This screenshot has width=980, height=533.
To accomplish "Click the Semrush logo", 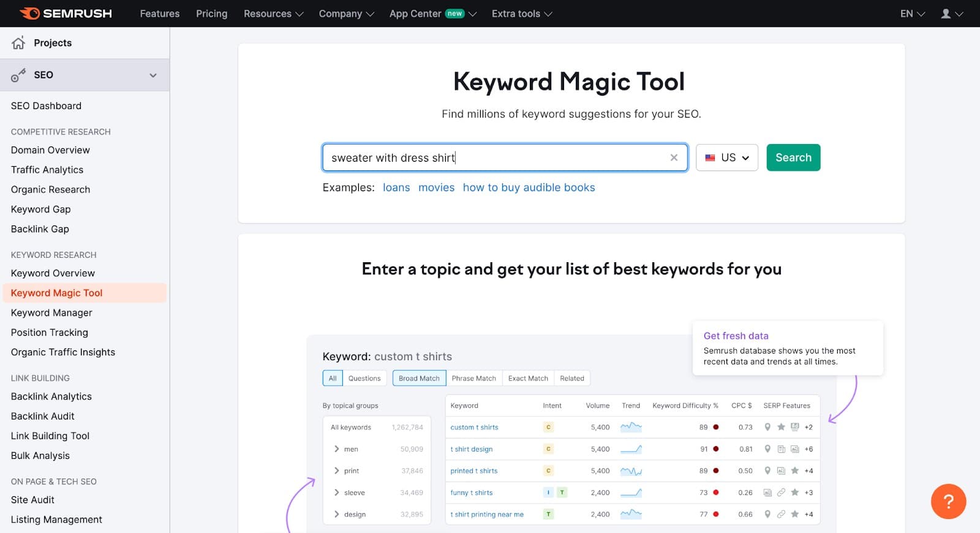I will pyautogui.click(x=66, y=13).
